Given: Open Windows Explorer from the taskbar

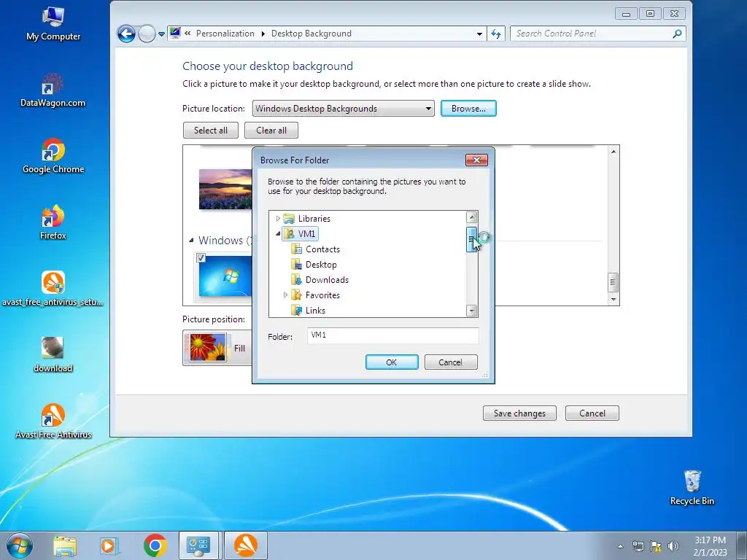Looking at the screenshot, I should click(65, 545).
